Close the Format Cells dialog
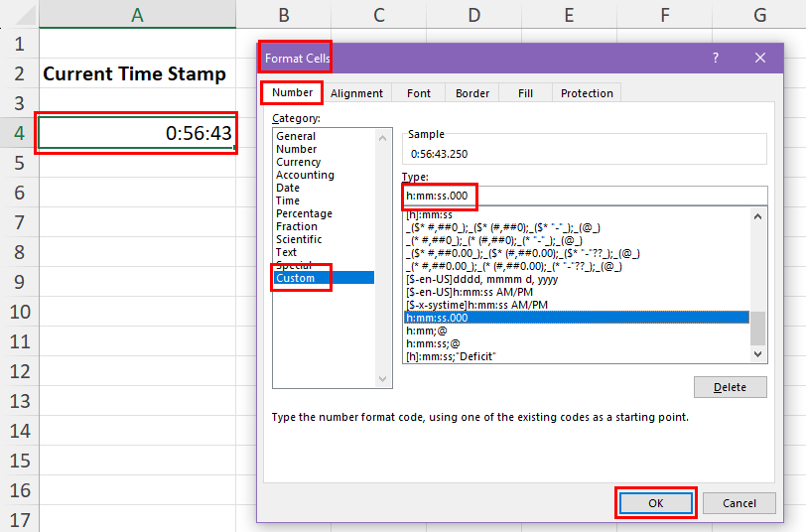806x532 pixels. coord(760,58)
